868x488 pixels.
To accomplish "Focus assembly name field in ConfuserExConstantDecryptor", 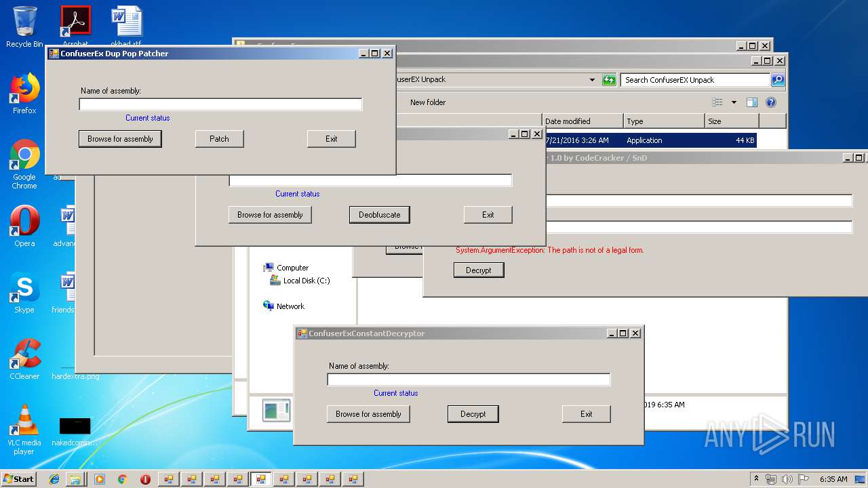I will tap(469, 380).
